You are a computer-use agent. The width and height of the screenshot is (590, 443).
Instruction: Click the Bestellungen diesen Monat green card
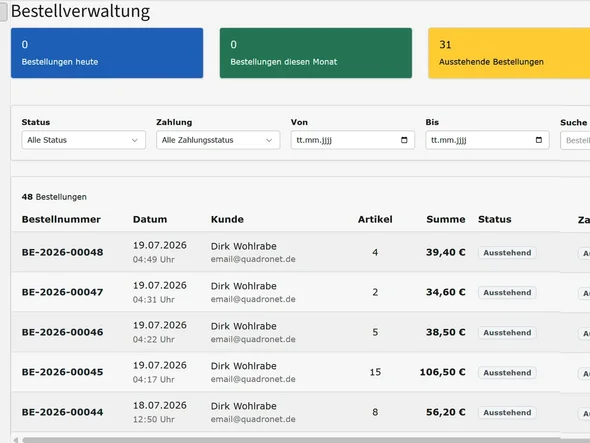tap(316, 53)
